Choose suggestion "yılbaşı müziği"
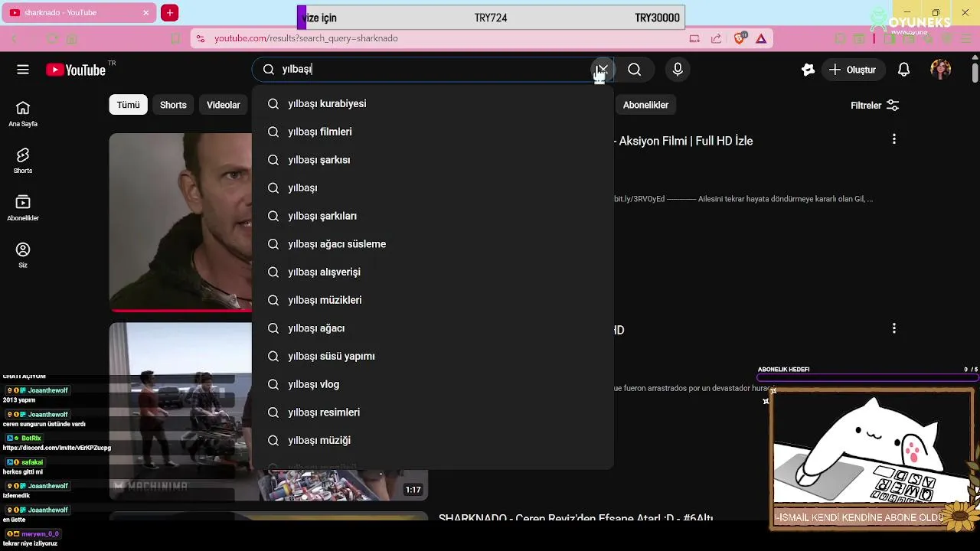 click(x=433, y=441)
